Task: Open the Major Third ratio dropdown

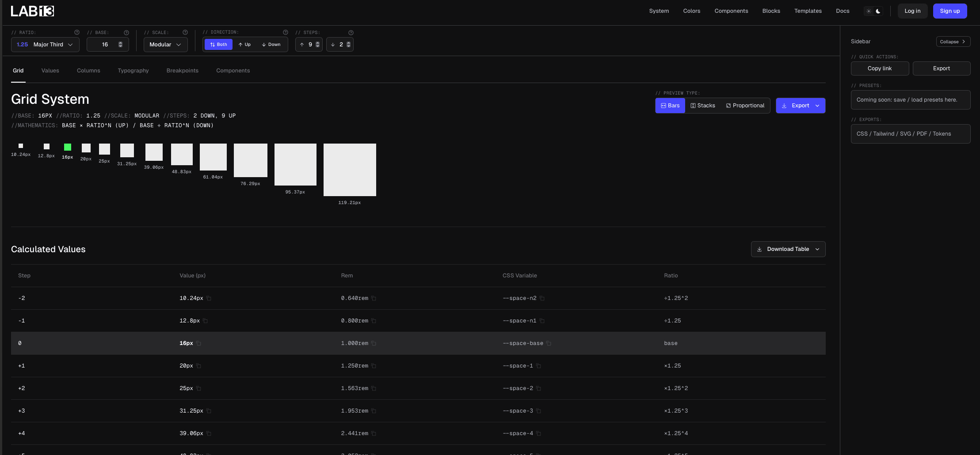Action: pos(45,45)
